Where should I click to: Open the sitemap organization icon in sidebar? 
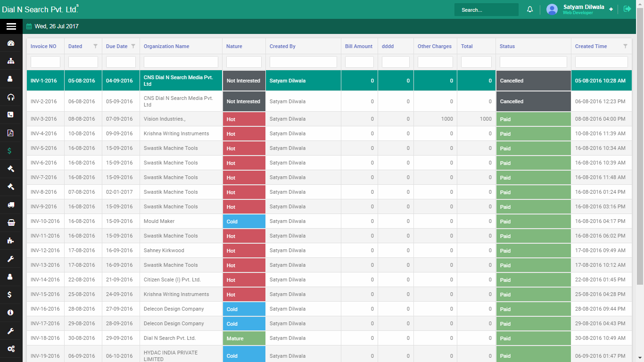[11, 61]
